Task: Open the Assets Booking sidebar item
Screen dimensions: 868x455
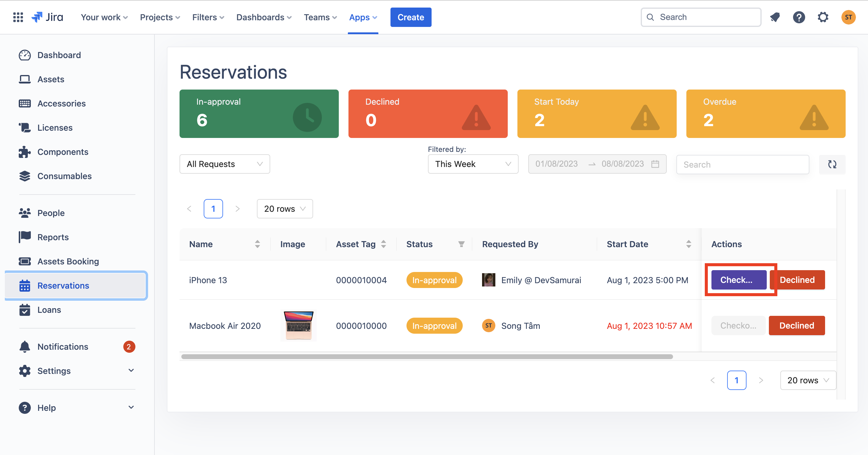Action: tap(68, 261)
